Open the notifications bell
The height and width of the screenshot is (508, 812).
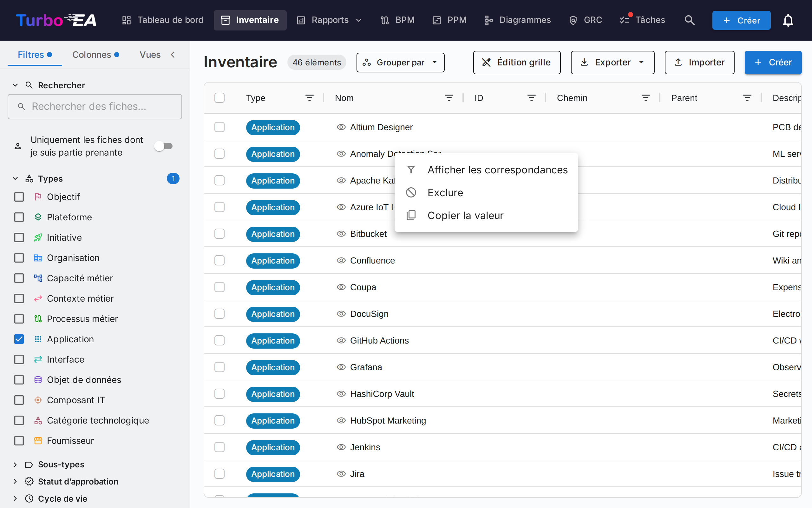pyautogui.click(x=788, y=20)
